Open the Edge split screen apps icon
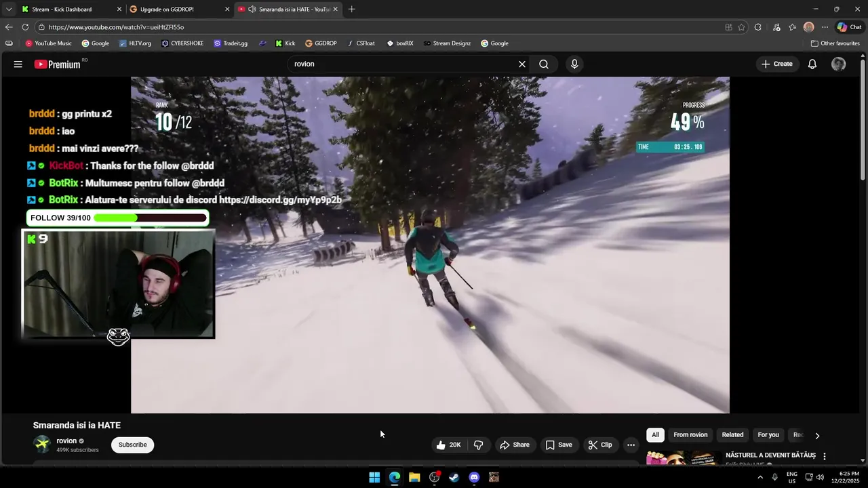868x488 pixels. [728, 27]
